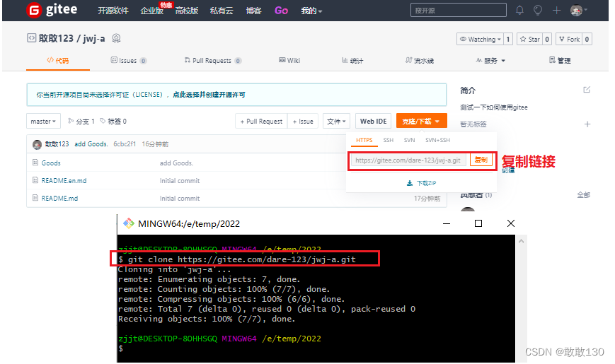Image resolution: width=615 pixels, height=364 pixels.
Task: Open the 流水线 tab
Action: [419, 60]
